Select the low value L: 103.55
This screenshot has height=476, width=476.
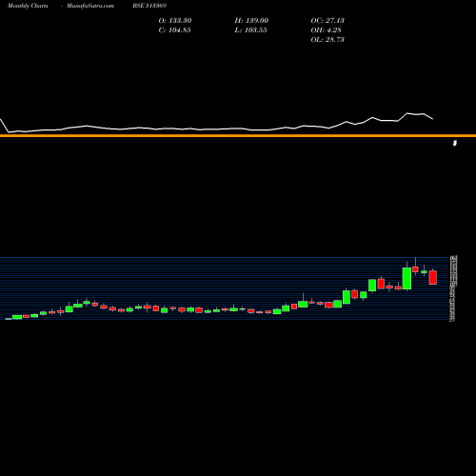[x=251, y=30]
